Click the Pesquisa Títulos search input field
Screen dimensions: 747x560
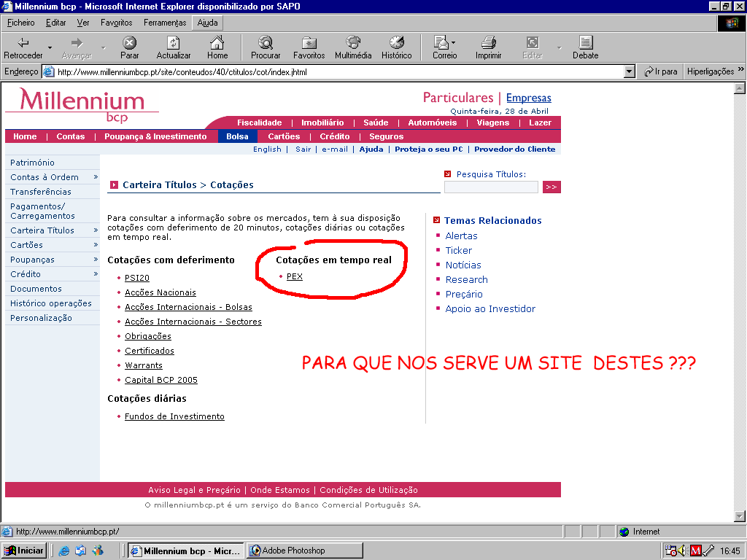(x=491, y=187)
